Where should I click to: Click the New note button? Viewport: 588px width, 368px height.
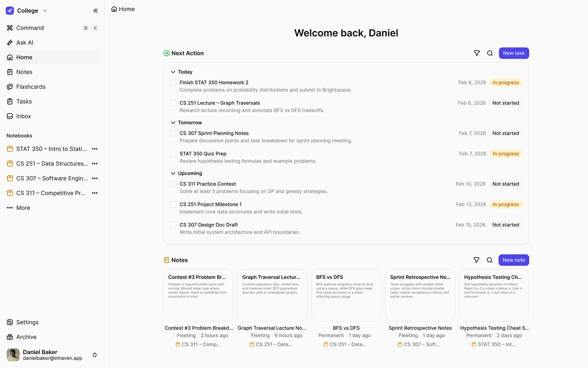click(x=513, y=260)
